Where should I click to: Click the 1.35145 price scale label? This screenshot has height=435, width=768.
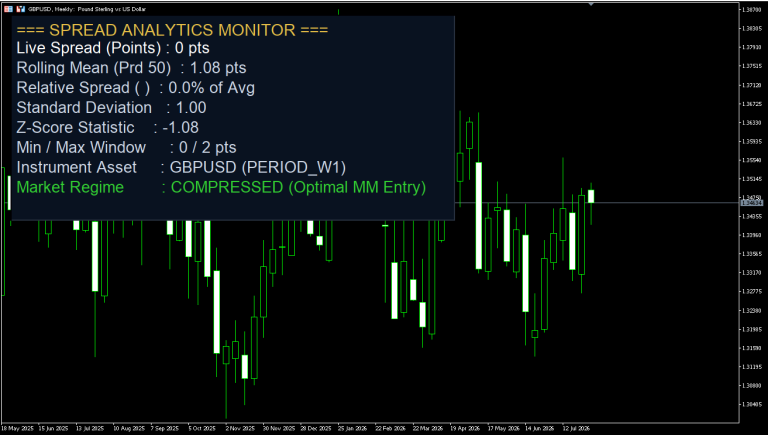[x=752, y=179]
